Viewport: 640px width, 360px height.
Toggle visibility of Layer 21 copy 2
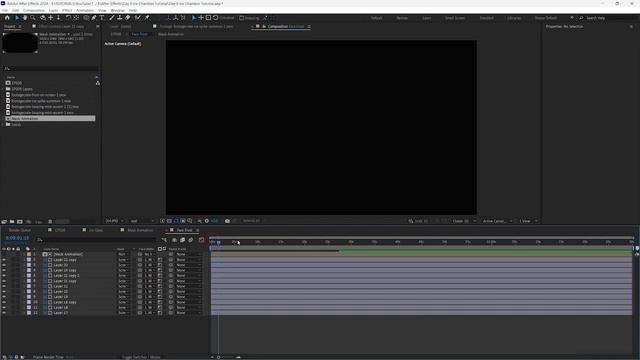tap(4, 276)
